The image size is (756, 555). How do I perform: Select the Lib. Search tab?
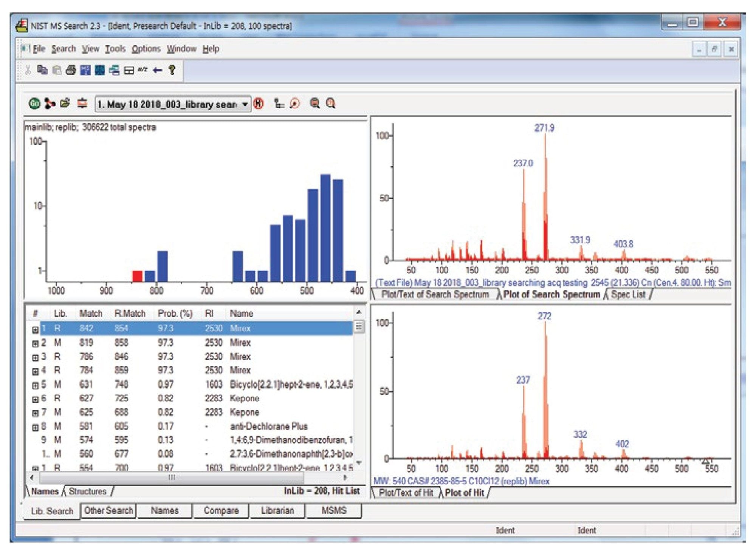[52, 511]
